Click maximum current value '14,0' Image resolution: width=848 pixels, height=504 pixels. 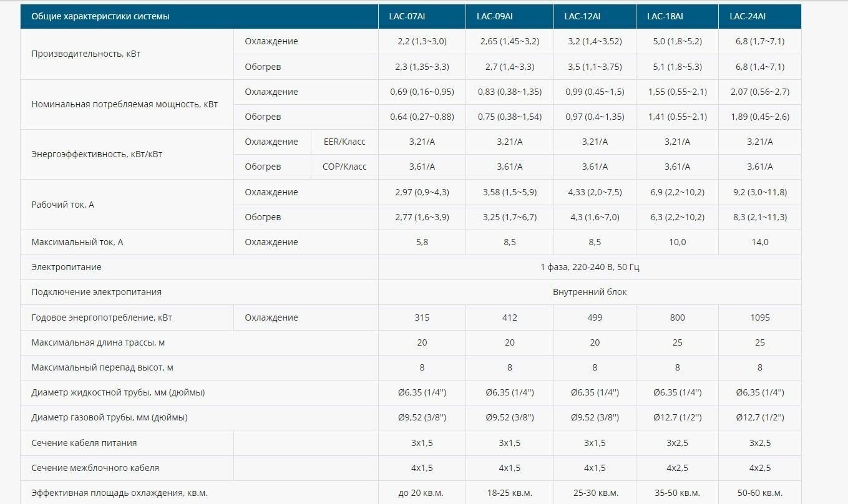click(x=760, y=242)
